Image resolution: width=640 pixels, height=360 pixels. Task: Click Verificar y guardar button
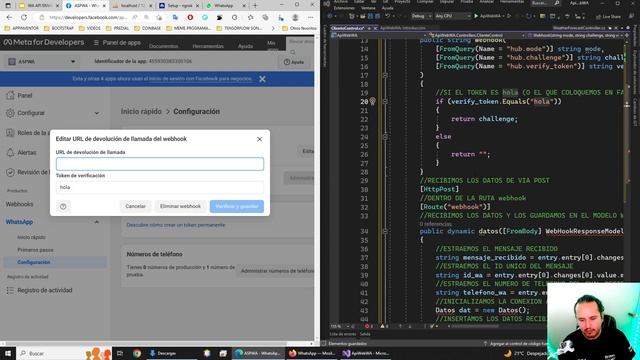click(237, 206)
